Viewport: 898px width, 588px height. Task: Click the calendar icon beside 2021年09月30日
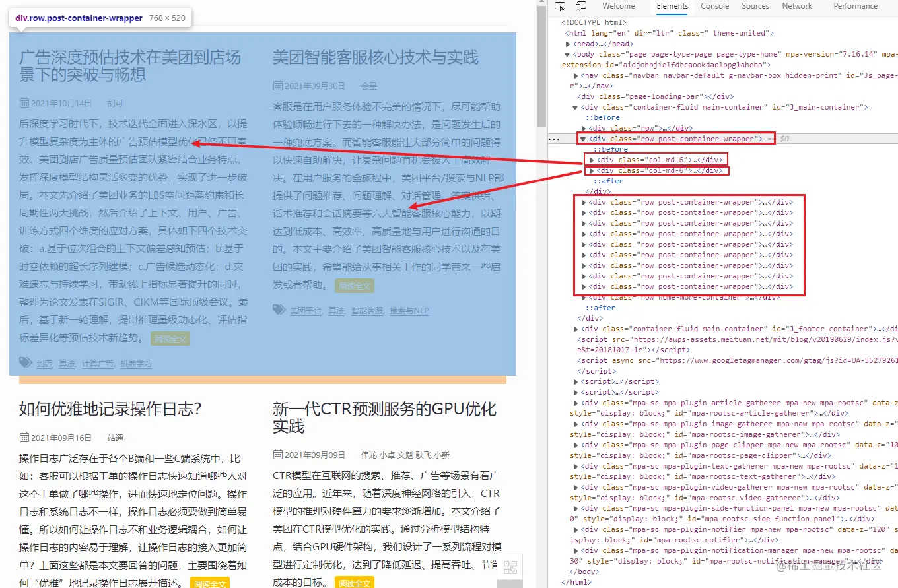click(x=278, y=86)
